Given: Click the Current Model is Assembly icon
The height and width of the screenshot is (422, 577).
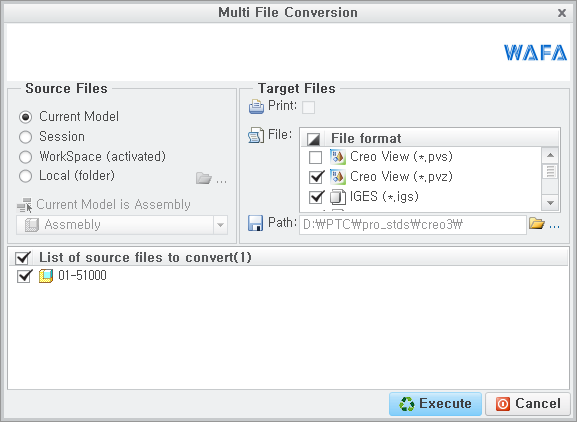Looking at the screenshot, I should click(25, 205).
